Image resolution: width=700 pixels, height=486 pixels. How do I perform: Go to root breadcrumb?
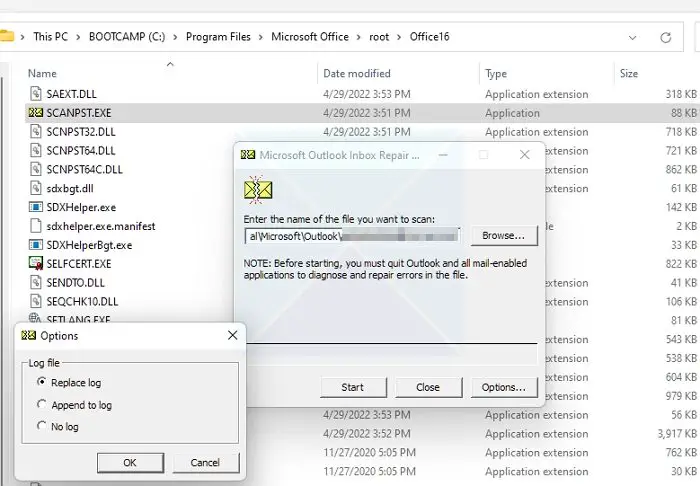click(x=379, y=37)
